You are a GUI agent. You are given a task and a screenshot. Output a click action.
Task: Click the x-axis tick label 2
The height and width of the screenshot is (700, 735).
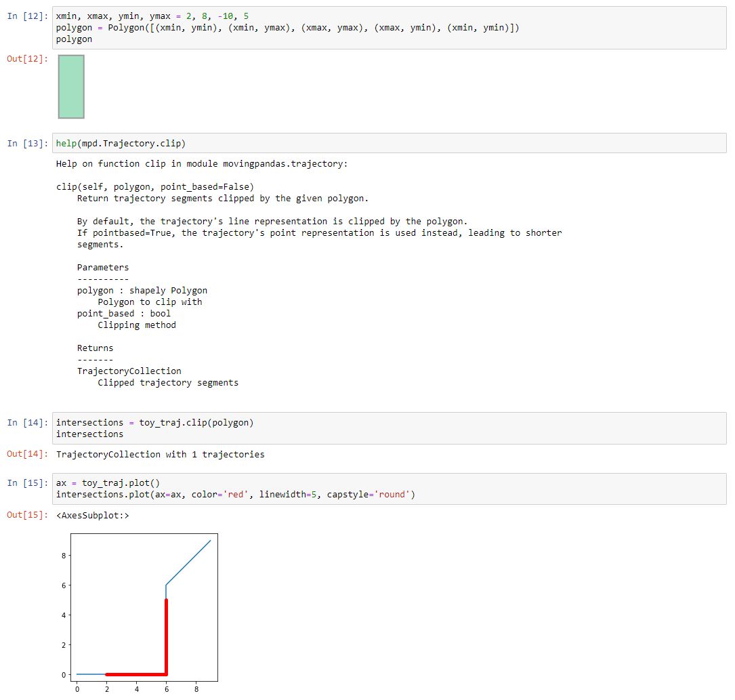pyautogui.click(x=107, y=689)
